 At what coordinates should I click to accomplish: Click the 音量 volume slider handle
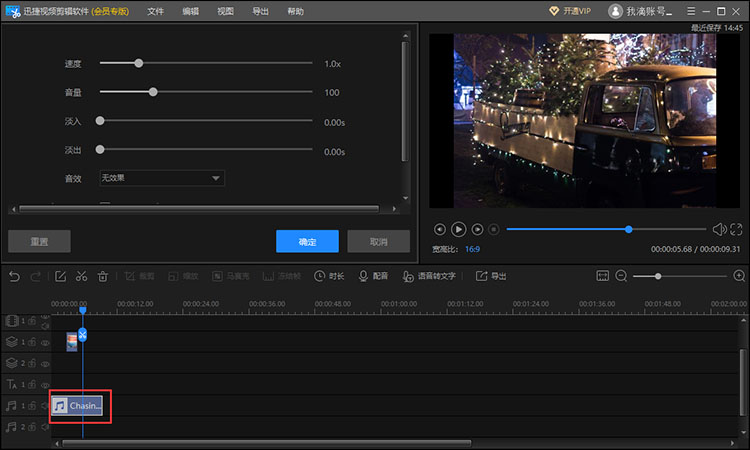click(153, 92)
